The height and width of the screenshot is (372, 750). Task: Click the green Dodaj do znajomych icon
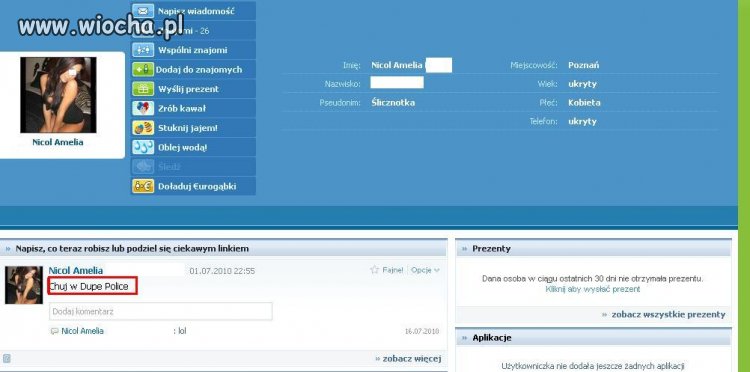(x=143, y=69)
